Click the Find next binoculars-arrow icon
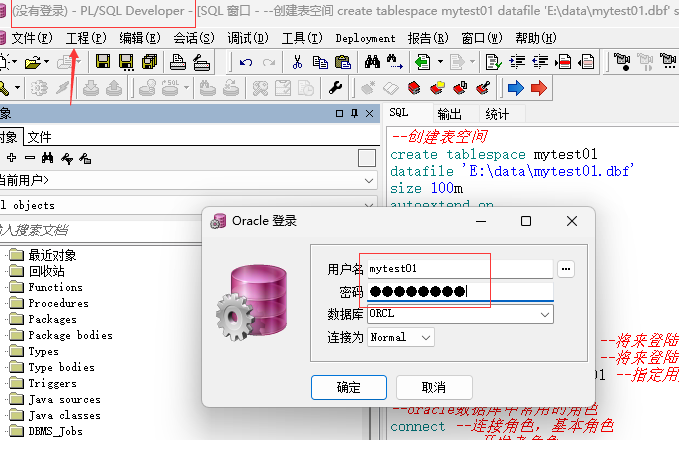 394,62
